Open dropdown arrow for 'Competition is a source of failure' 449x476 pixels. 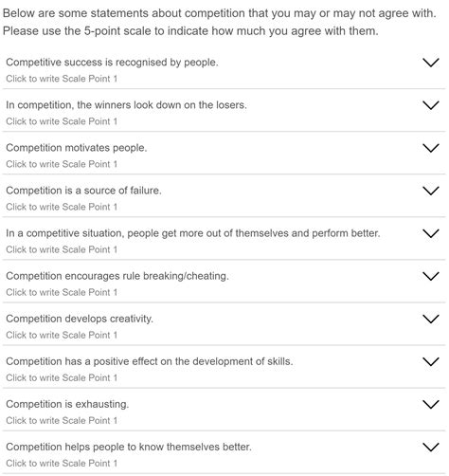(x=431, y=191)
